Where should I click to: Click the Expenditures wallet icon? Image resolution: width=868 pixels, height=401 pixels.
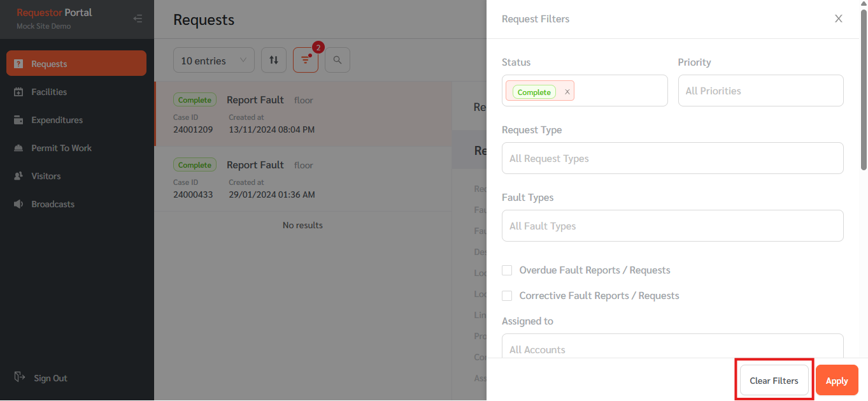18,120
